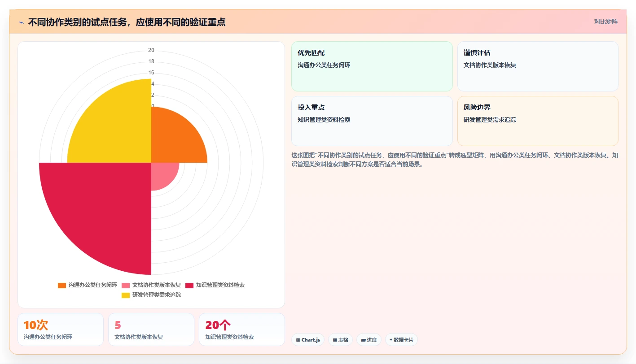The image size is (636, 364).
Task: Select the 10次 stat card
Action: click(61, 329)
